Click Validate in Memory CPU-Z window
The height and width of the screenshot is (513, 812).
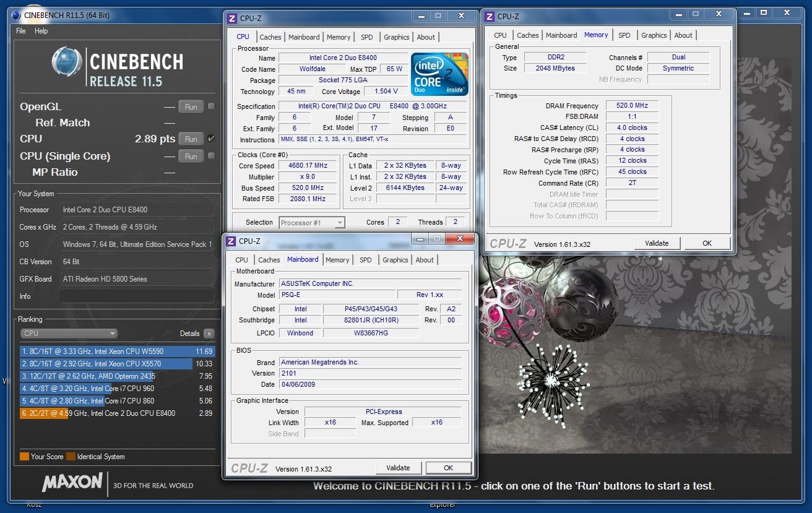click(x=657, y=243)
